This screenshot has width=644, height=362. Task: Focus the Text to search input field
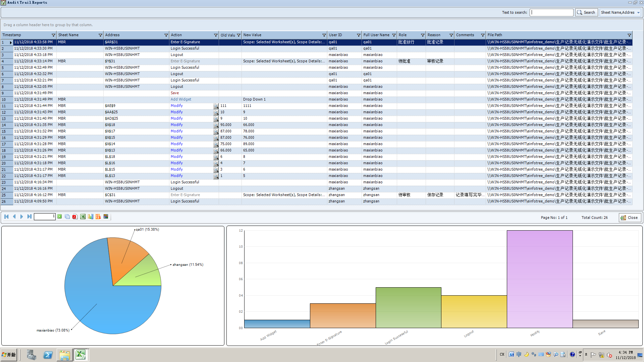551,13
